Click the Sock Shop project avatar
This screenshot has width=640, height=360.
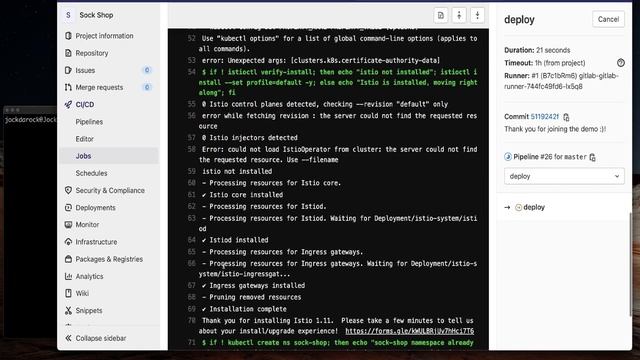pos(68,15)
